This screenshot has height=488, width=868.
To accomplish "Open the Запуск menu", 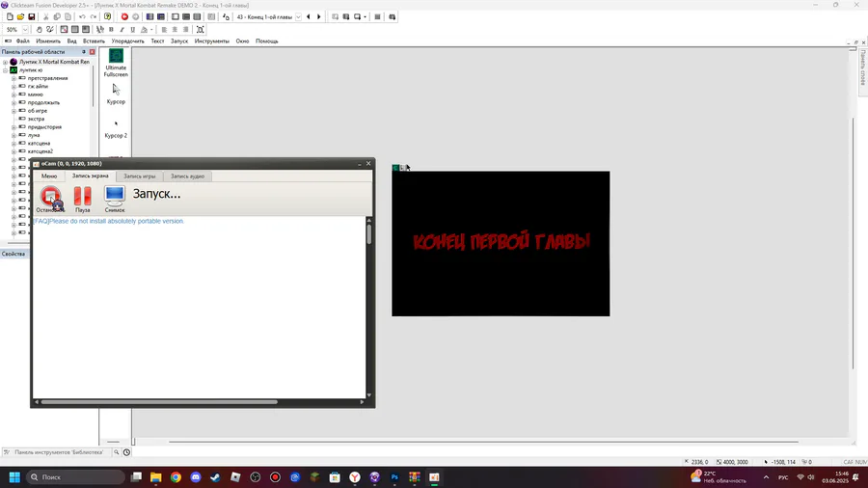I will pyautogui.click(x=178, y=41).
